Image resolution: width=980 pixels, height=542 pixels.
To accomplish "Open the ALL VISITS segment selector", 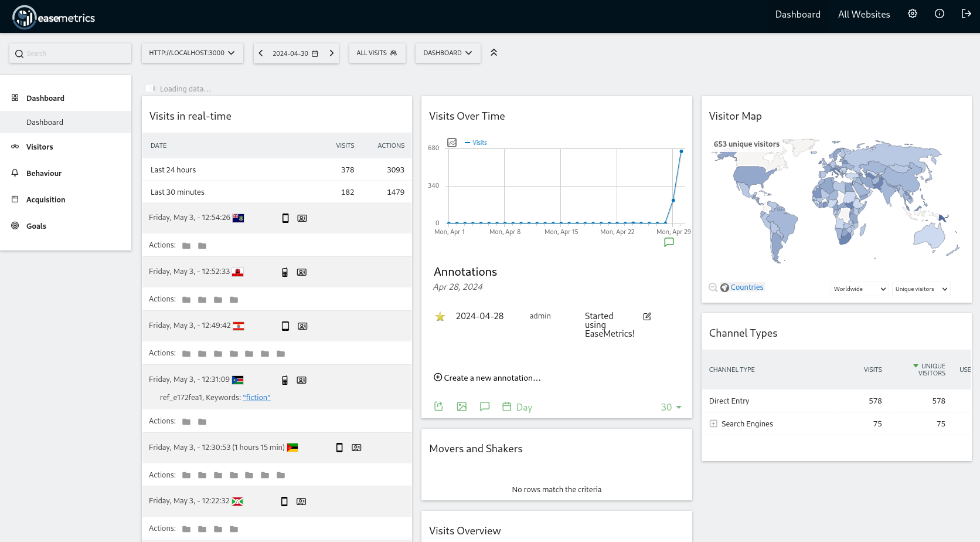I will [377, 53].
